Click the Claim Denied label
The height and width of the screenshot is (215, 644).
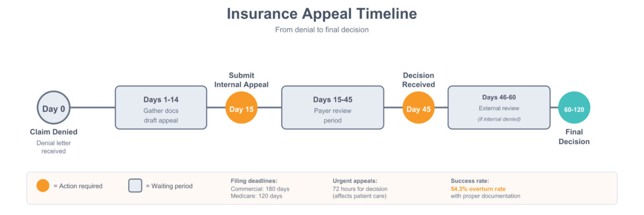pos(54,132)
